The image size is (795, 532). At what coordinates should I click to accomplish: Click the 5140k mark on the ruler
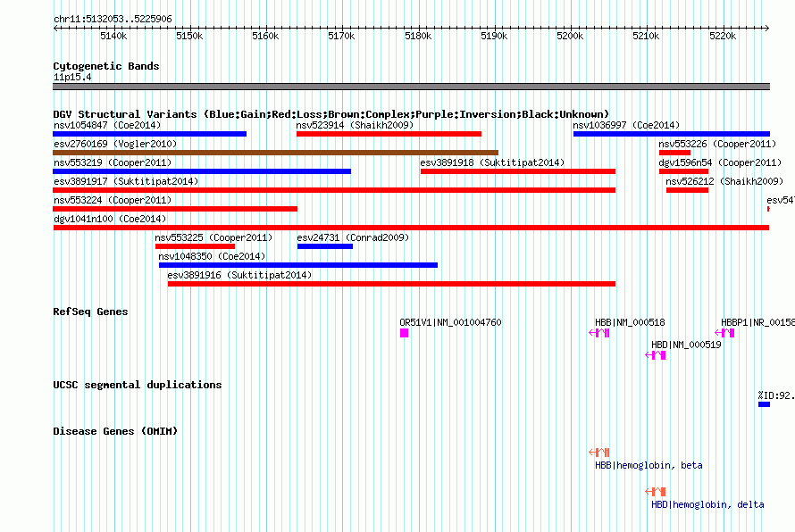[x=113, y=36]
